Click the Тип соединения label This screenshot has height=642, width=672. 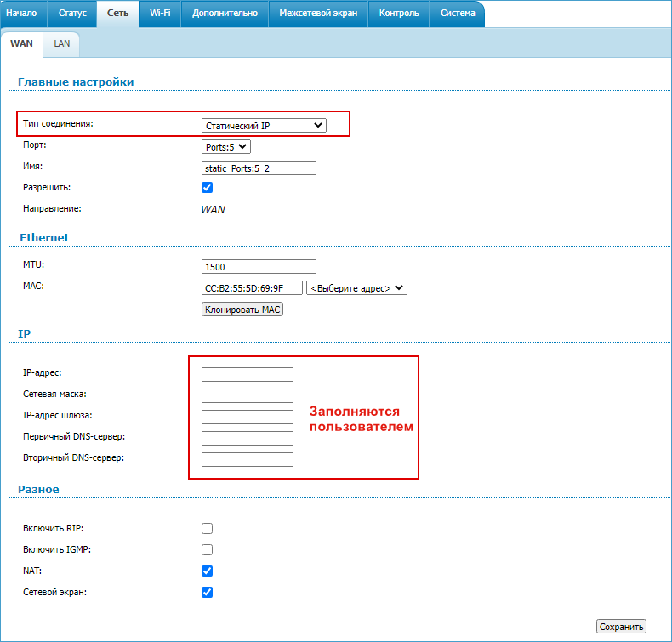point(58,123)
